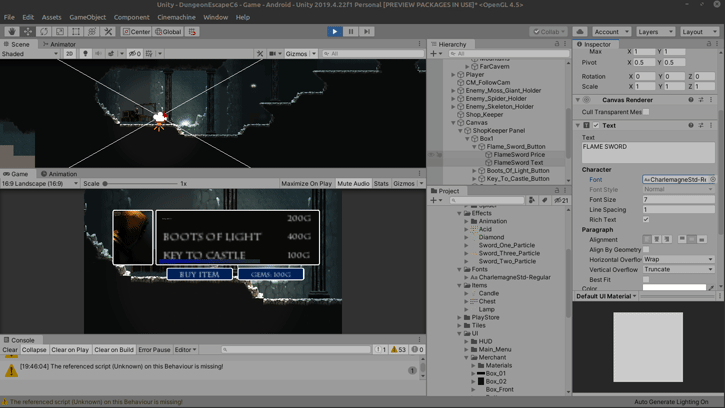Toggle 2D scene view mode
The image size is (725, 408).
[x=69, y=54]
